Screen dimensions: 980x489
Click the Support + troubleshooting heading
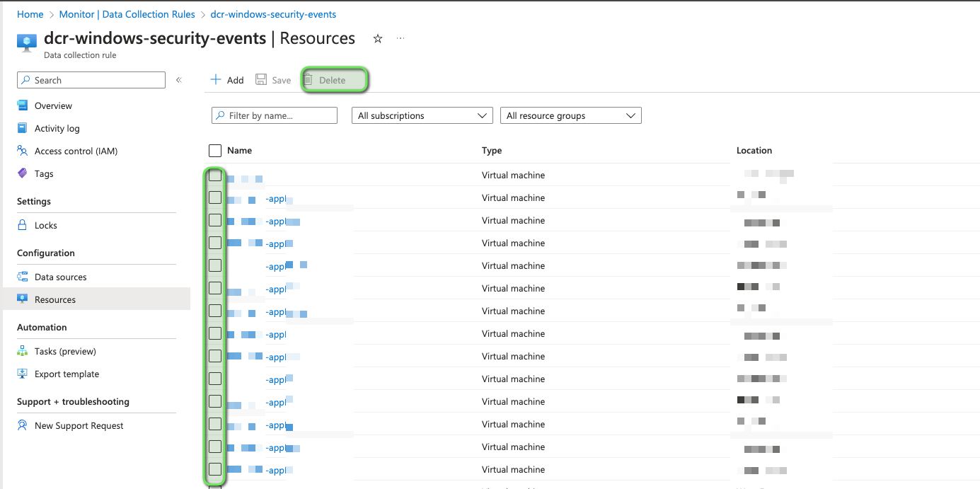[x=73, y=402]
